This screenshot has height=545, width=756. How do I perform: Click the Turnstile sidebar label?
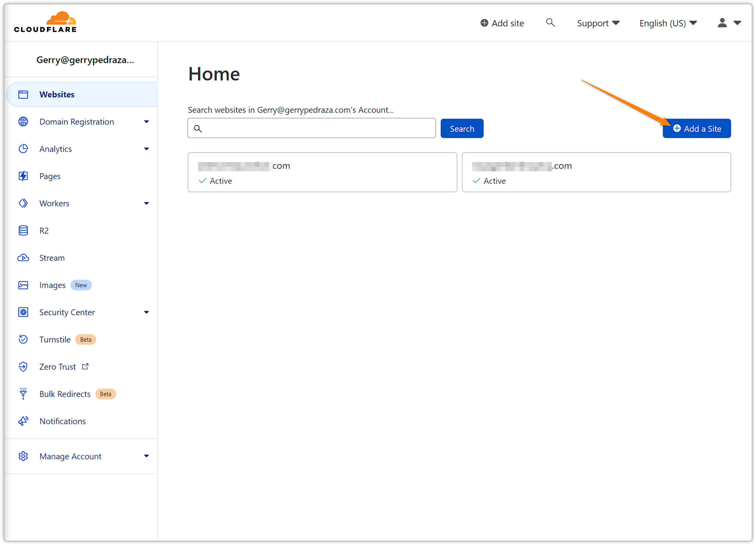(55, 339)
